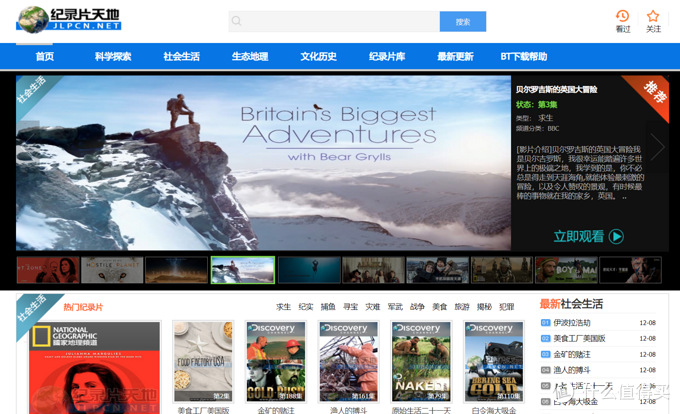Filter by the 求生 tag
The image size is (680, 414).
click(x=284, y=307)
